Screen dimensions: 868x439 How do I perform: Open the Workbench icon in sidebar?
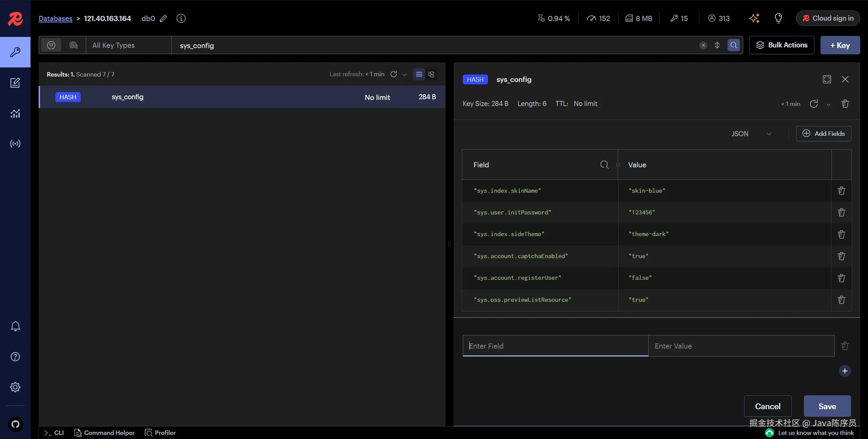point(15,83)
